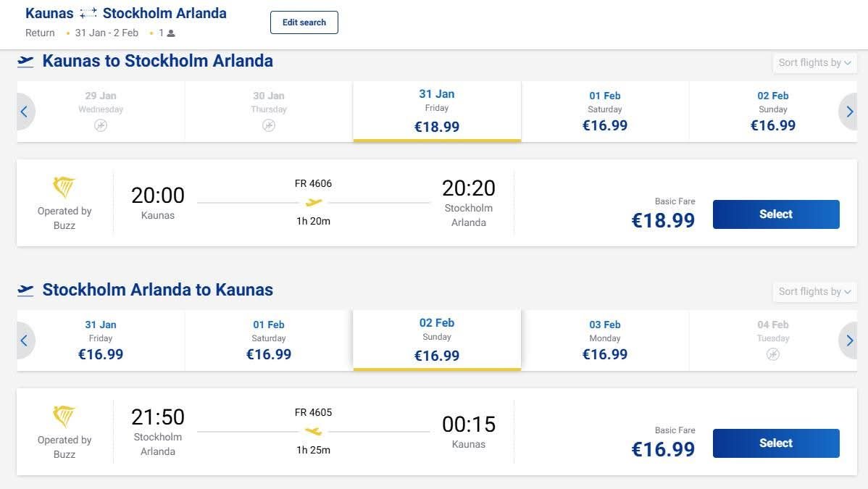Select the €16.99 Stockholm to Kaunas flight
This screenshot has width=868, height=489.
point(775,443)
